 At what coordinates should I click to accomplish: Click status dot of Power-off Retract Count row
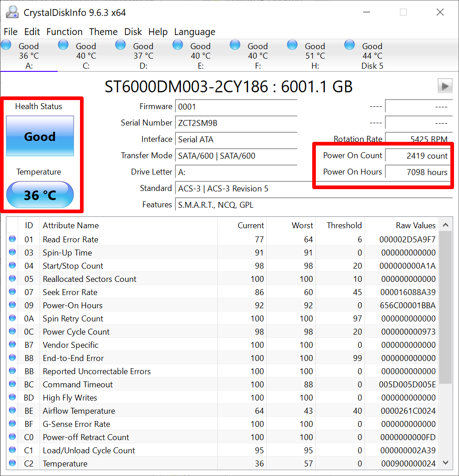tap(12, 436)
